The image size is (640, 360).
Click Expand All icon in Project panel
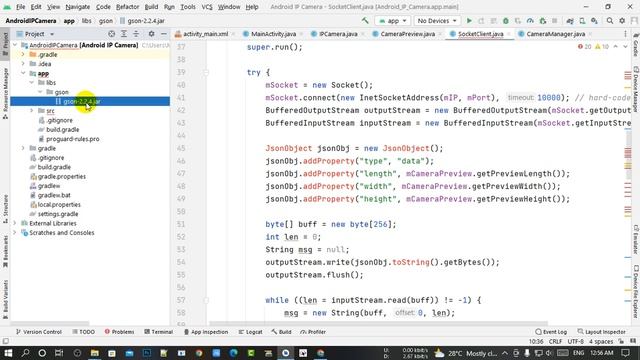[124, 34]
